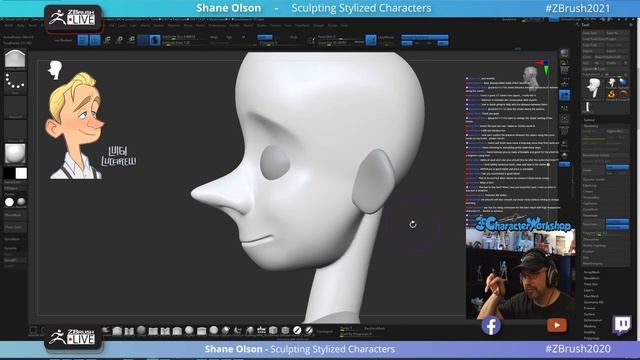This screenshot has width=640, height=360.
Task: Expand the Layers subpalette
Action: point(589,290)
